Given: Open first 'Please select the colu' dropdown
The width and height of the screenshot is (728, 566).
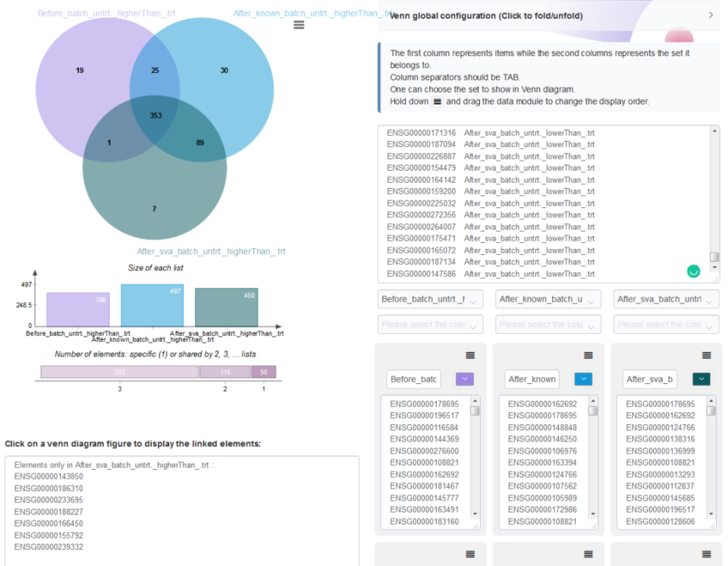Looking at the screenshot, I should coord(431,325).
